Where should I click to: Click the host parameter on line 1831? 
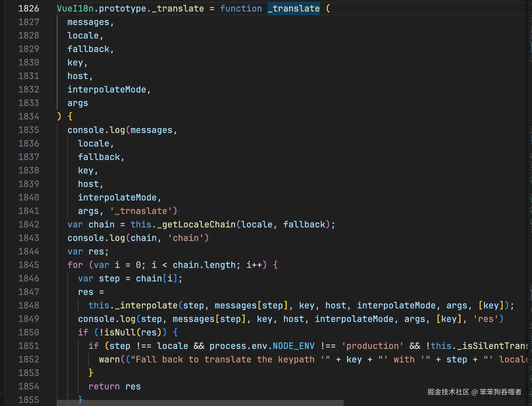(78, 76)
